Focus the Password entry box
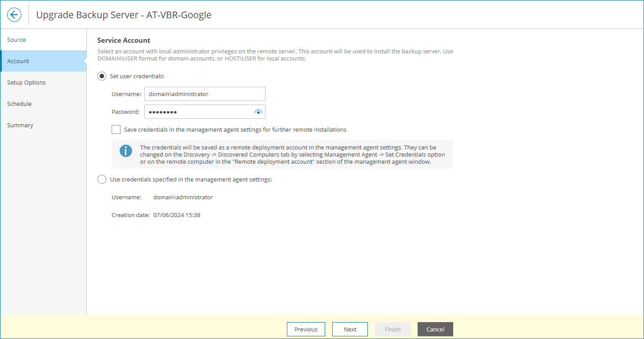Viewport: 644px width, 339px height. coord(200,112)
